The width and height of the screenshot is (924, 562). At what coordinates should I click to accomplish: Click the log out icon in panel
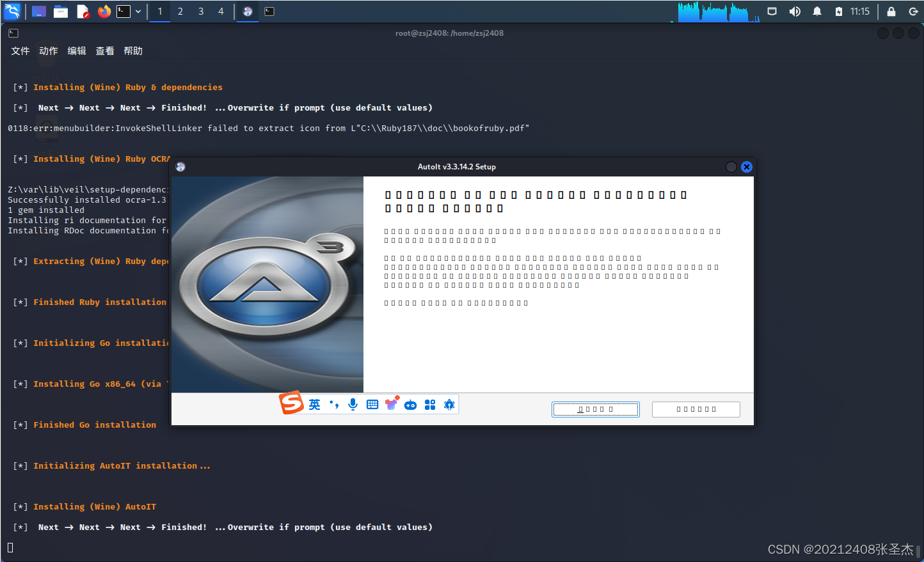pyautogui.click(x=913, y=12)
